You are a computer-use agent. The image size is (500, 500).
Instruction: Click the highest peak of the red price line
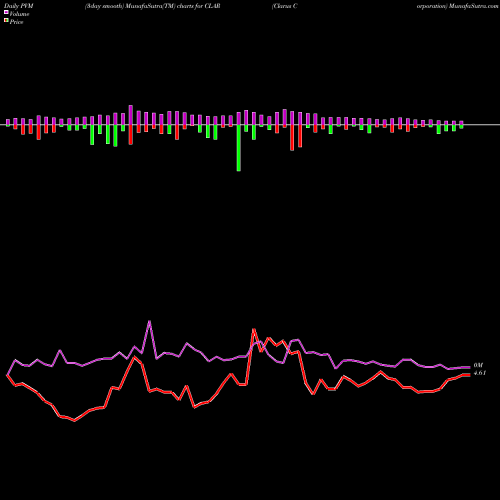[x=254, y=330]
